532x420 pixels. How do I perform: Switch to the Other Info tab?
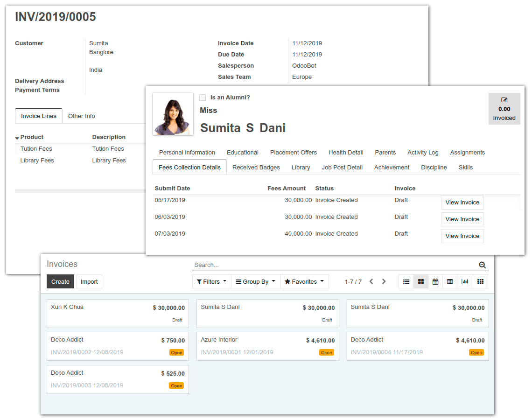click(82, 116)
